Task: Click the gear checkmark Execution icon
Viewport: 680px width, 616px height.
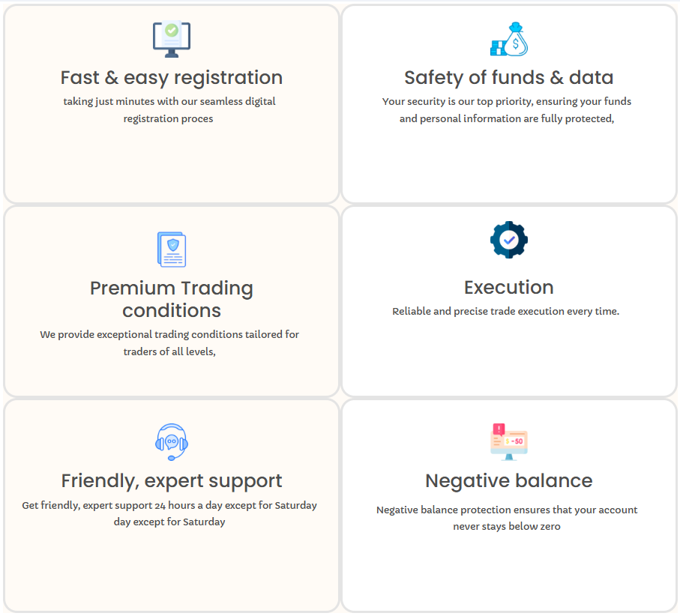Action: 509,240
